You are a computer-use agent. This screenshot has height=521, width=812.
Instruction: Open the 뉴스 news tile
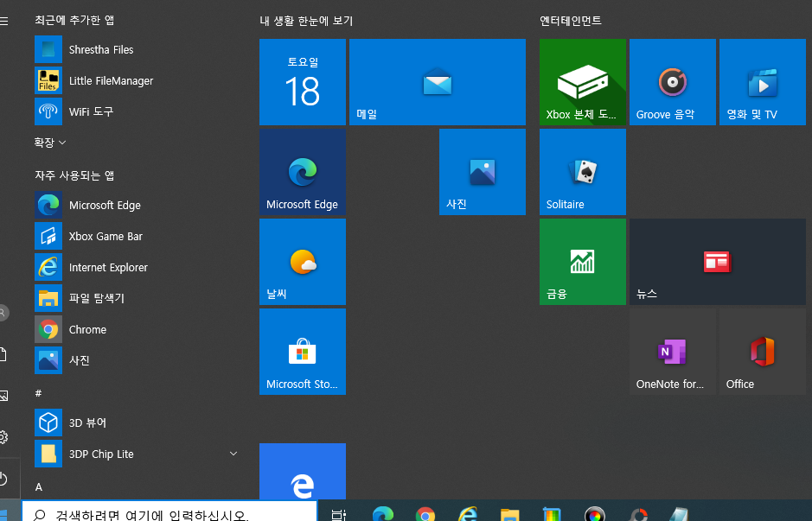tap(718, 262)
